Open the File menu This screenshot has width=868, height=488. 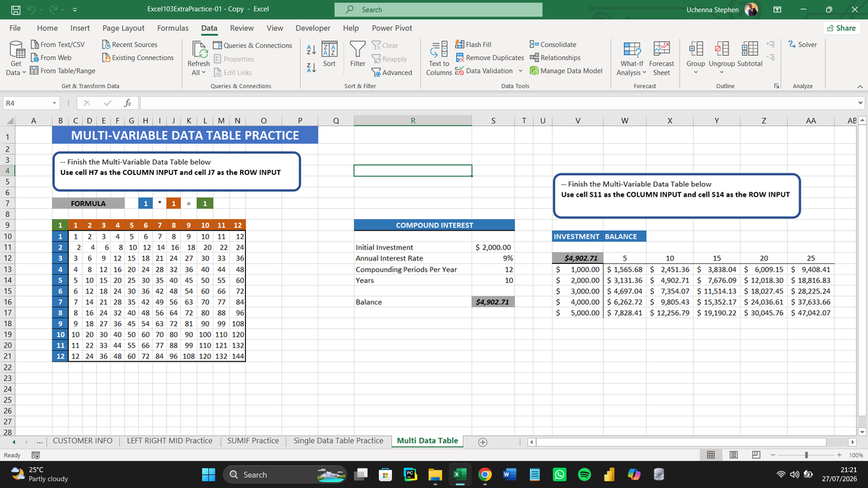14,27
